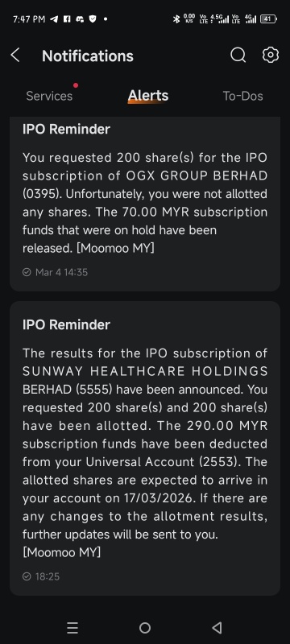Tap the Bluetooth status bar icon

pyautogui.click(x=176, y=19)
